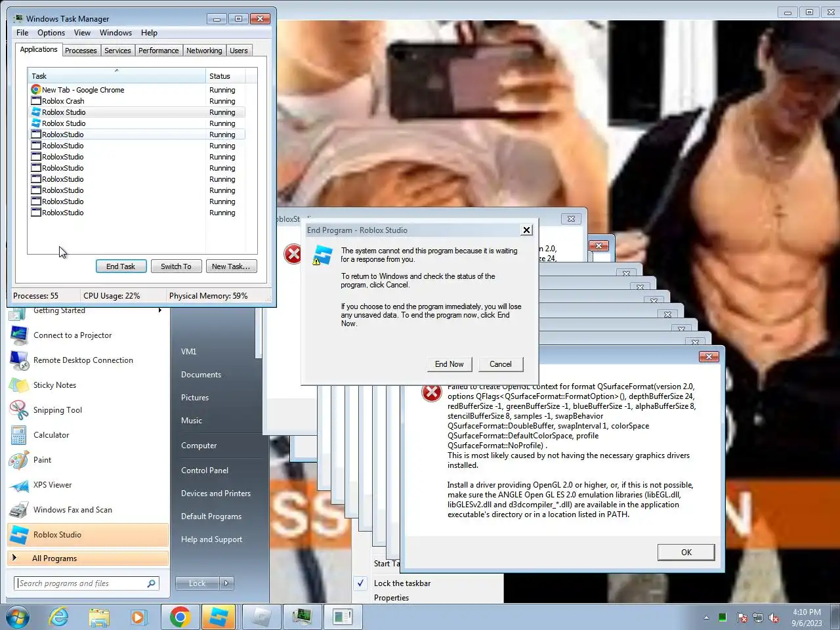Open the VM1 user folder link
This screenshot has width=840, height=630.
189,352
